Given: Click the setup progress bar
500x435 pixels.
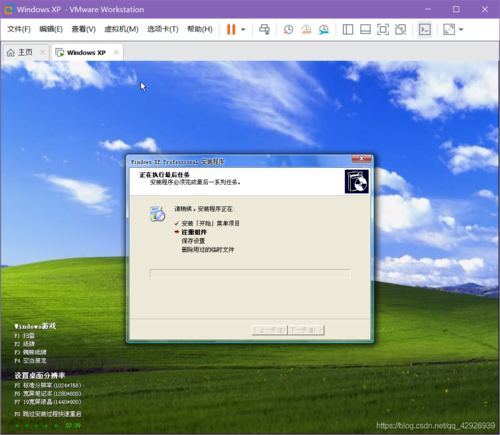Looking at the screenshot, I should [250, 273].
